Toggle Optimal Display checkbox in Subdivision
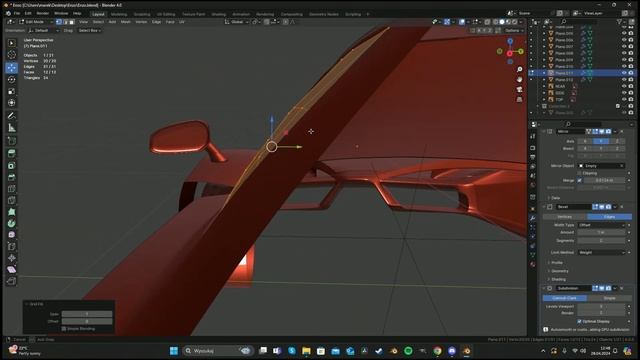This screenshot has width=640, height=360. pos(579,321)
